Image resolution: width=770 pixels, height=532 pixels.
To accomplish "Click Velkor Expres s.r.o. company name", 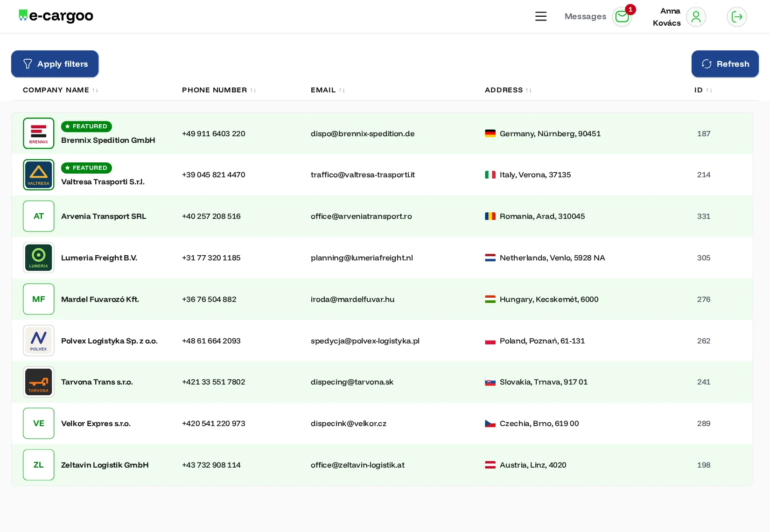I will [x=96, y=423].
